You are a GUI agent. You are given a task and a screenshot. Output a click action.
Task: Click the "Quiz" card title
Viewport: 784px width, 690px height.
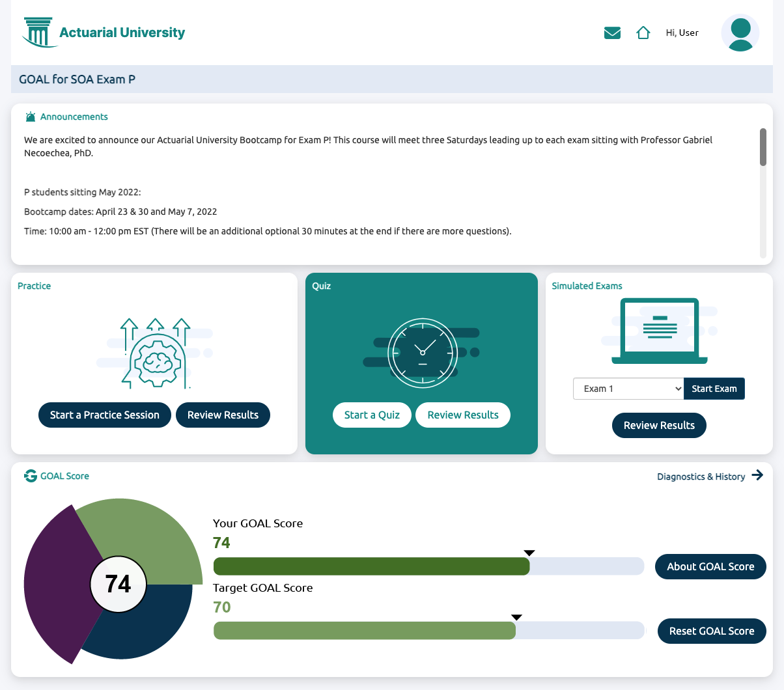click(321, 286)
